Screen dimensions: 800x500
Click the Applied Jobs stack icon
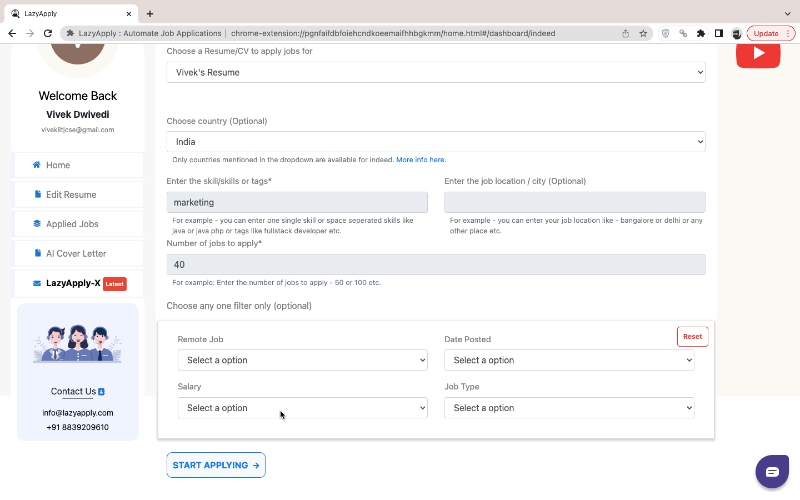37,223
